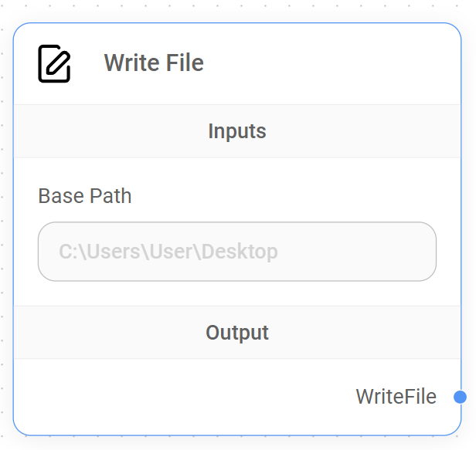Click the word Inputs
The image size is (476, 450).
237,131
